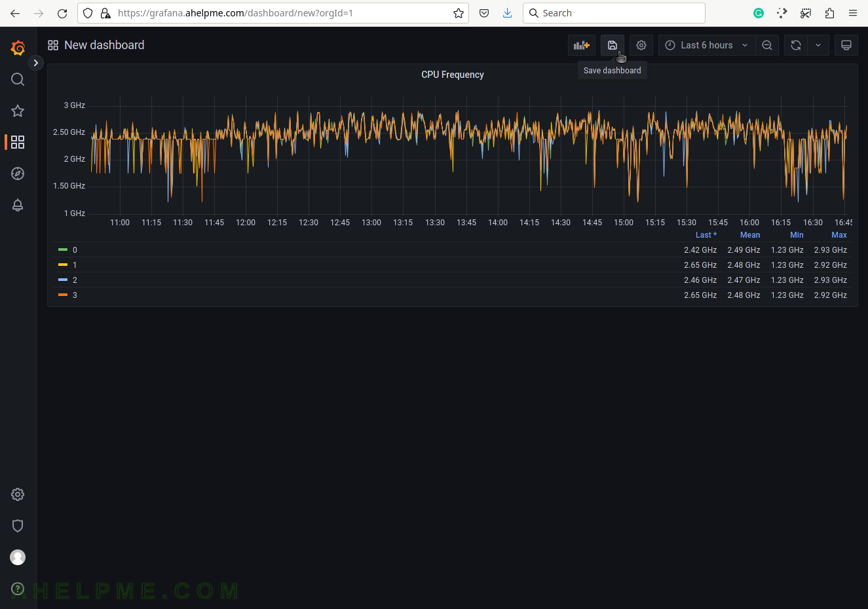This screenshot has width=868, height=609.
Task: Open Explore compass icon in sidebar
Action: (18, 174)
